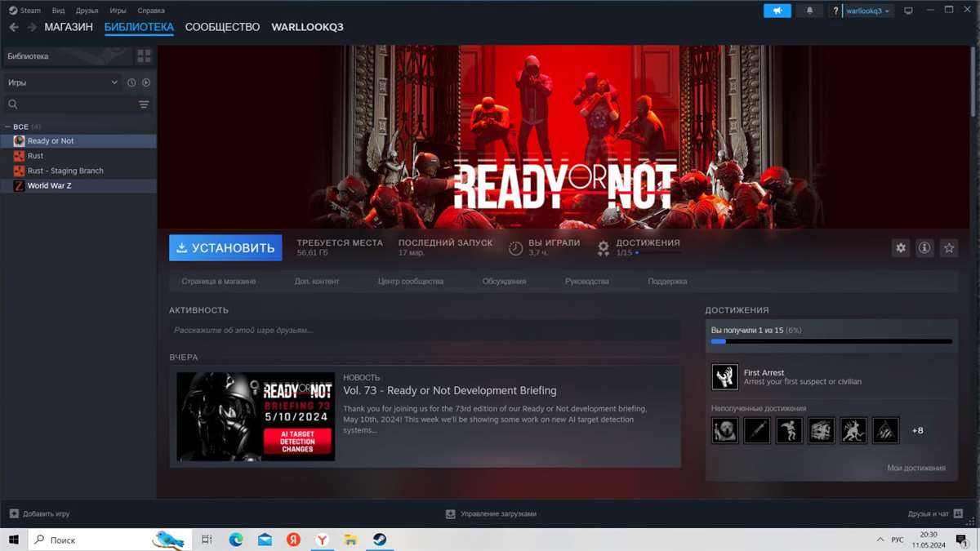
Task: Open the notifications bell
Action: tap(809, 11)
